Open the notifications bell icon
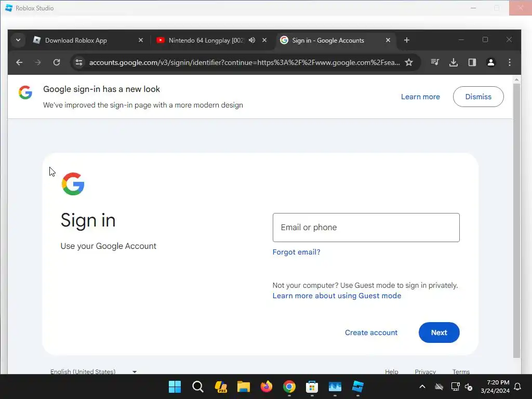 pyautogui.click(x=518, y=387)
